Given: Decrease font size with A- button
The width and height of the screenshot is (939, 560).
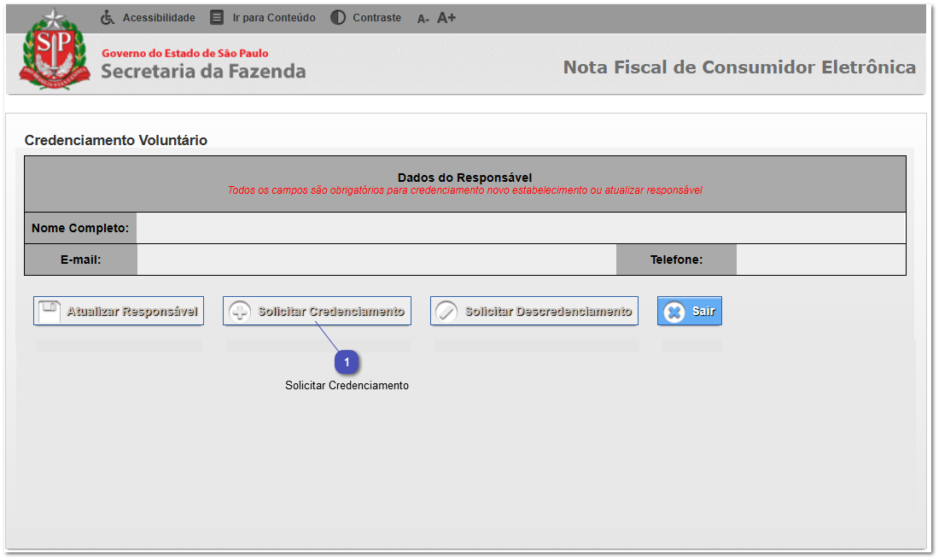Looking at the screenshot, I should pos(423,18).
